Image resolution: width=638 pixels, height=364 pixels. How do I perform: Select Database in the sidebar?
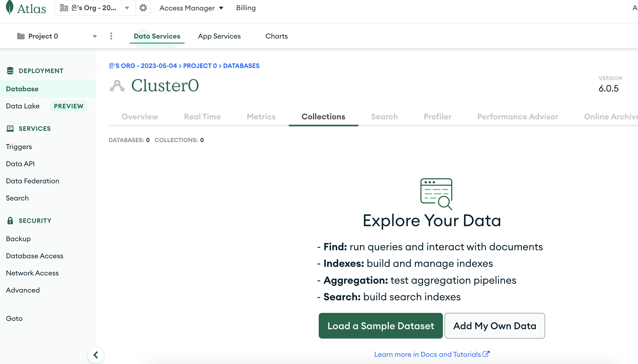point(48,89)
